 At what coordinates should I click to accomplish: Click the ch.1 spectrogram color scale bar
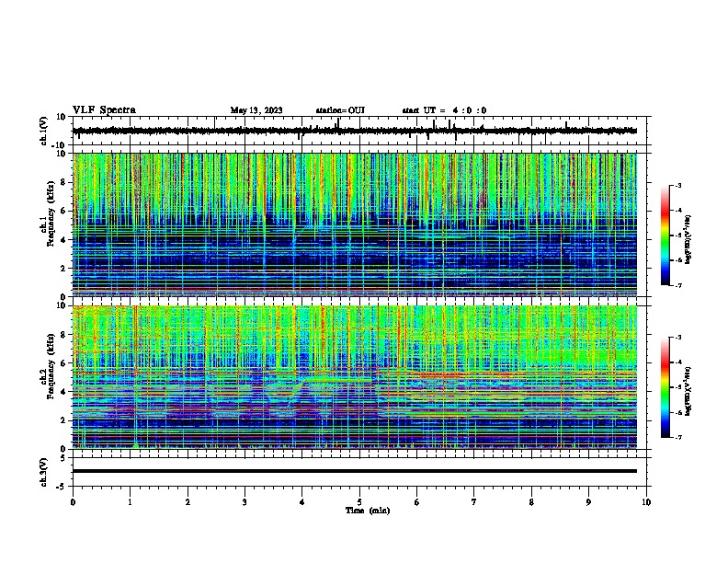(x=665, y=236)
